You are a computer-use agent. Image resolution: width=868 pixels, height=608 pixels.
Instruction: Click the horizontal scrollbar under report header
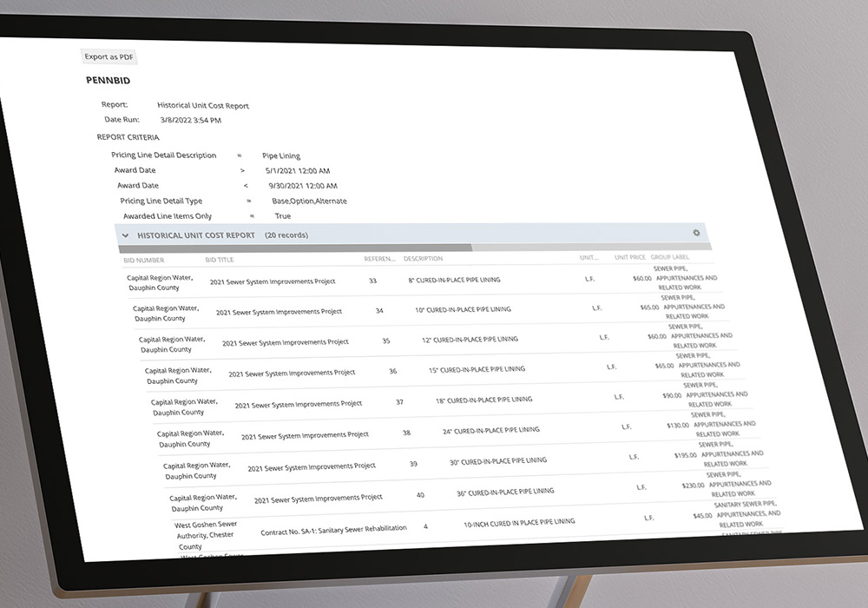(x=295, y=248)
